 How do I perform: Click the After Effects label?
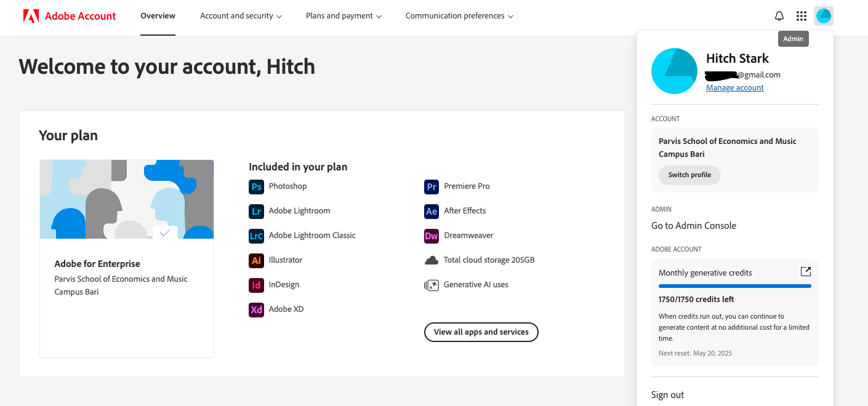(465, 211)
